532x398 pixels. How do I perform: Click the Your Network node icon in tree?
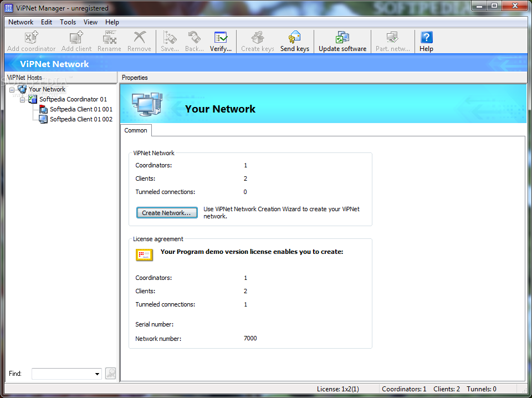22,89
